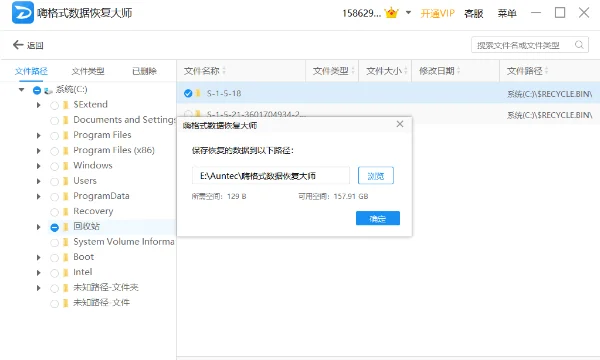This screenshot has width=600, height=360.
Task: Click the app logo icon
Action: 23,13
